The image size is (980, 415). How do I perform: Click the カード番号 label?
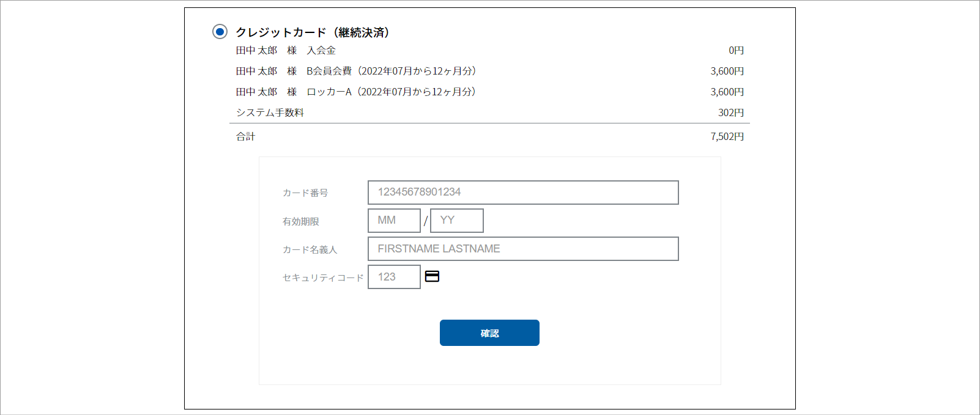click(x=305, y=193)
